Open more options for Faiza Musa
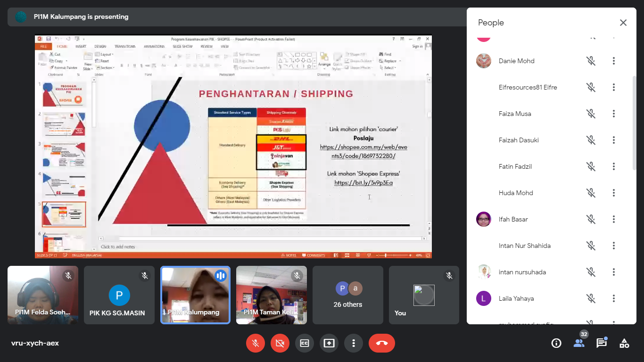Viewport: 644px width, 362px height. (x=614, y=114)
